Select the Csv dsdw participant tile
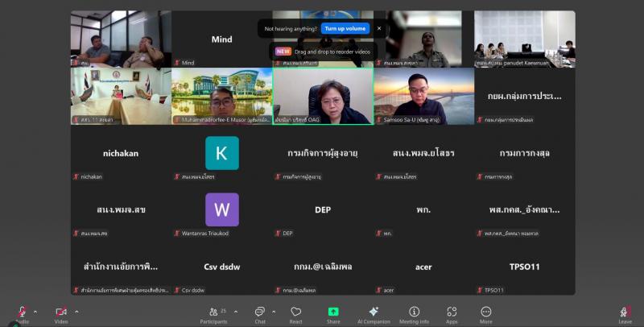The height and width of the screenshot is (327, 644). [222, 267]
